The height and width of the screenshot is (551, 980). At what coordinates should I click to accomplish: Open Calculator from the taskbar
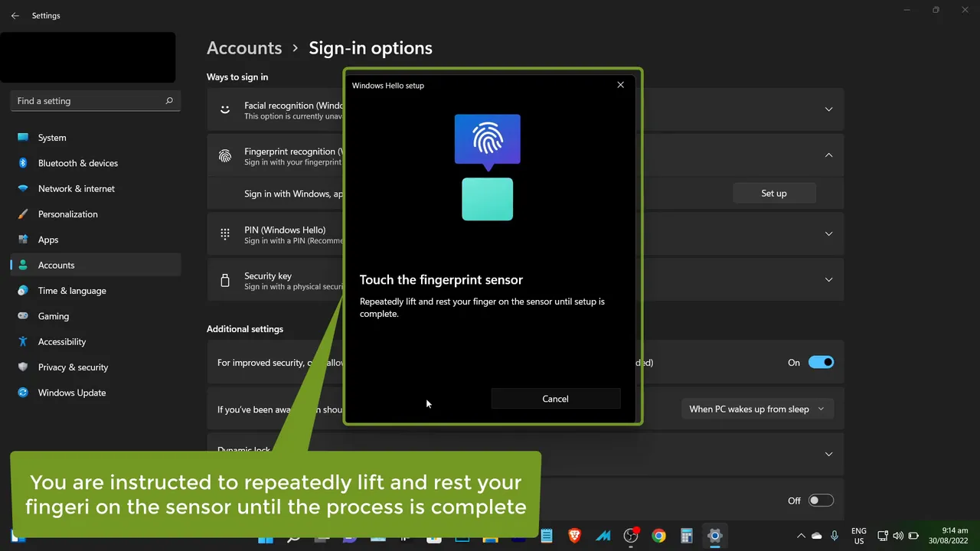click(x=687, y=536)
